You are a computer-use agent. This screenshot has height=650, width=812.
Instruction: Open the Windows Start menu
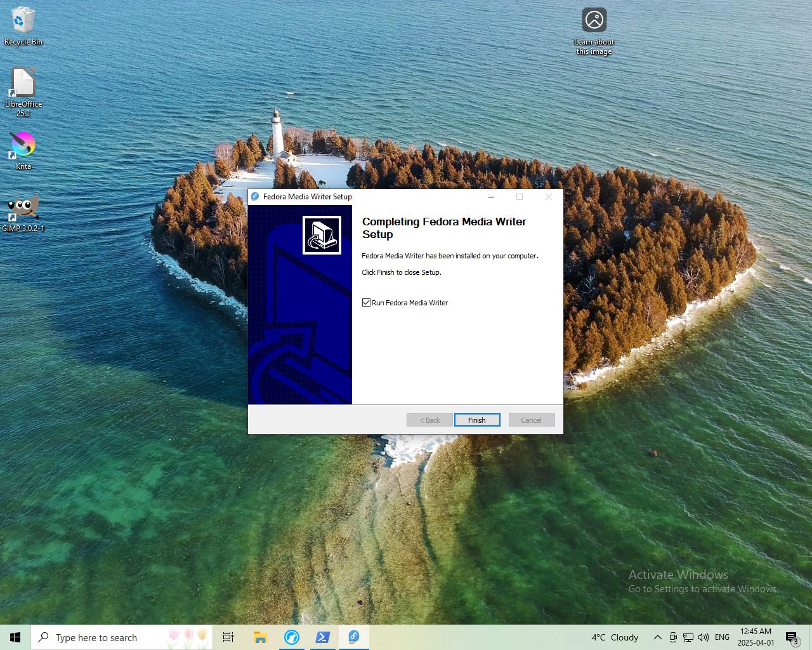(15, 637)
